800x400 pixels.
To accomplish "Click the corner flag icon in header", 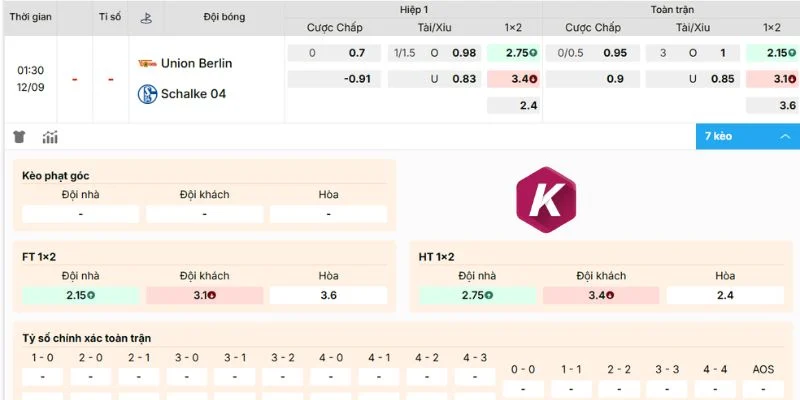I will click(146, 18).
